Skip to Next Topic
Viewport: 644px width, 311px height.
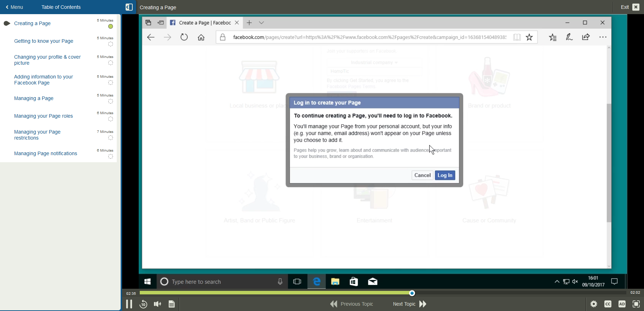(x=410, y=304)
